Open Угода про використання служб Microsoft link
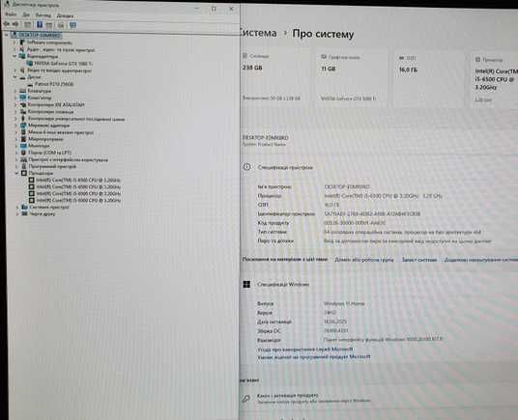518x420 pixels. pyautogui.click(x=305, y=350)
